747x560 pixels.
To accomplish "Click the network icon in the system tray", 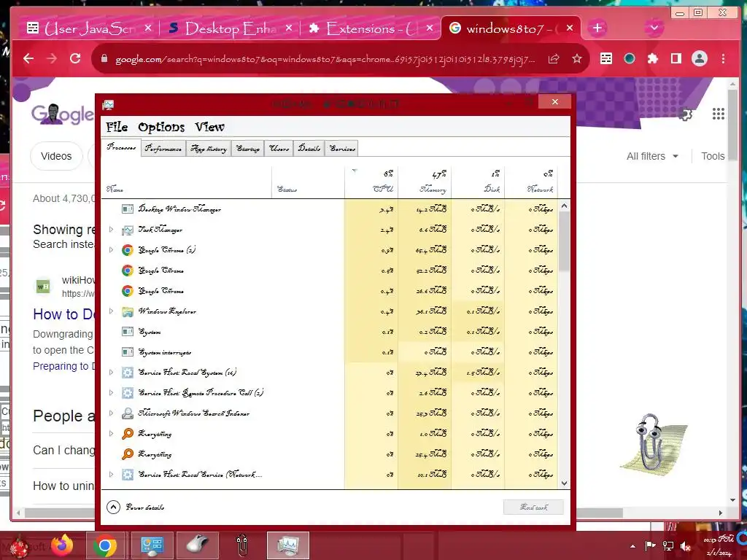I will 668,546.
